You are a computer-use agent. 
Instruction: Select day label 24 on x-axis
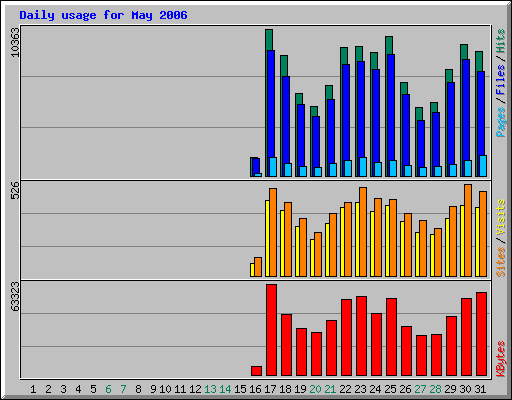[x=375, y=389]
